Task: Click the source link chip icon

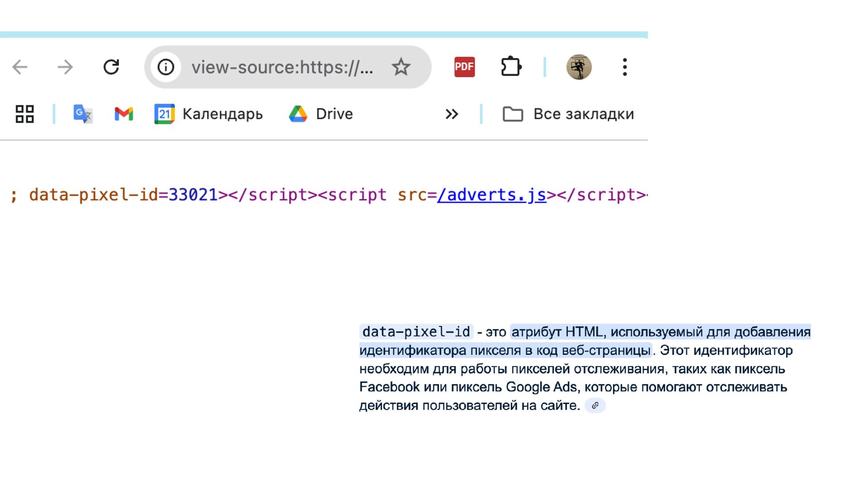Action: pyautogui.click(x=595, y=405)
